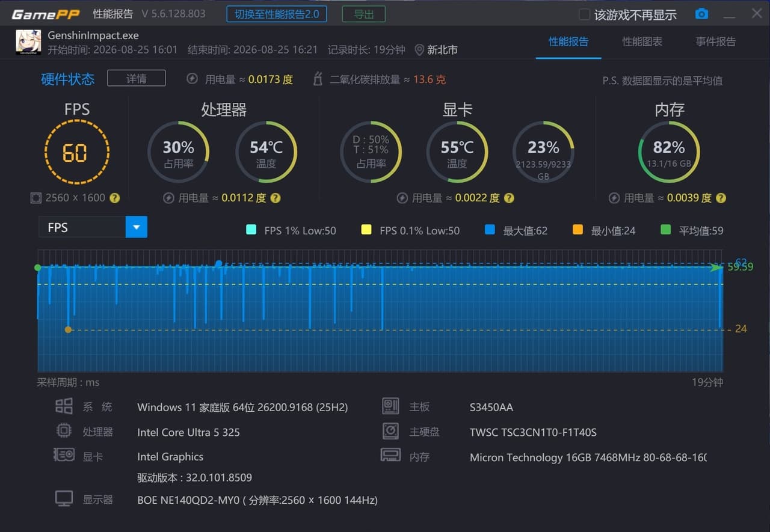Open the 详情 hardware details button
This screenshot has height=532, width=770.
coord(137,78)
